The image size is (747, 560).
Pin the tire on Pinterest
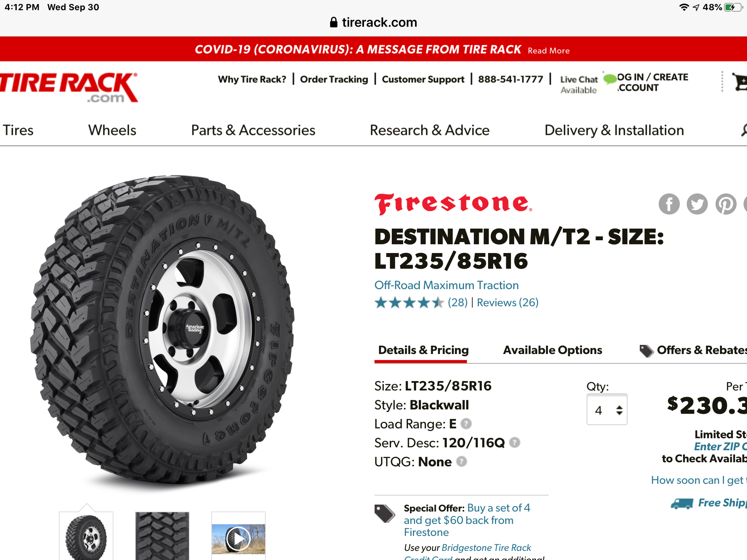(725, 204)
